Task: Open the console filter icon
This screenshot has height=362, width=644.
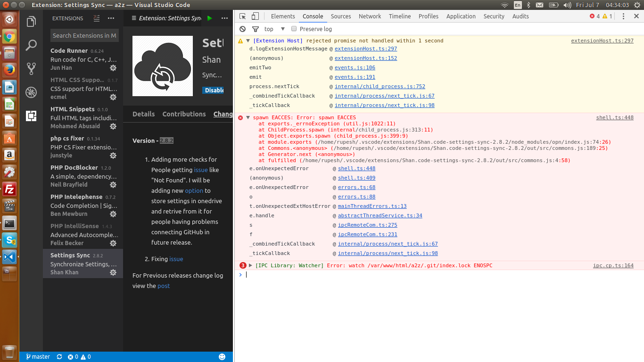Action: [x=256, y=29]
